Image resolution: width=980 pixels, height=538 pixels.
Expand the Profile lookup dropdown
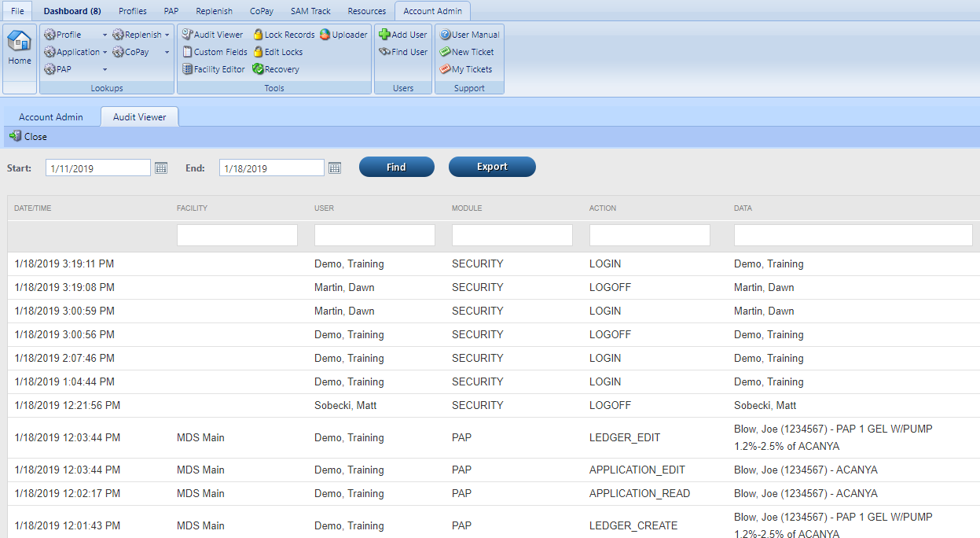pos(106,34)
